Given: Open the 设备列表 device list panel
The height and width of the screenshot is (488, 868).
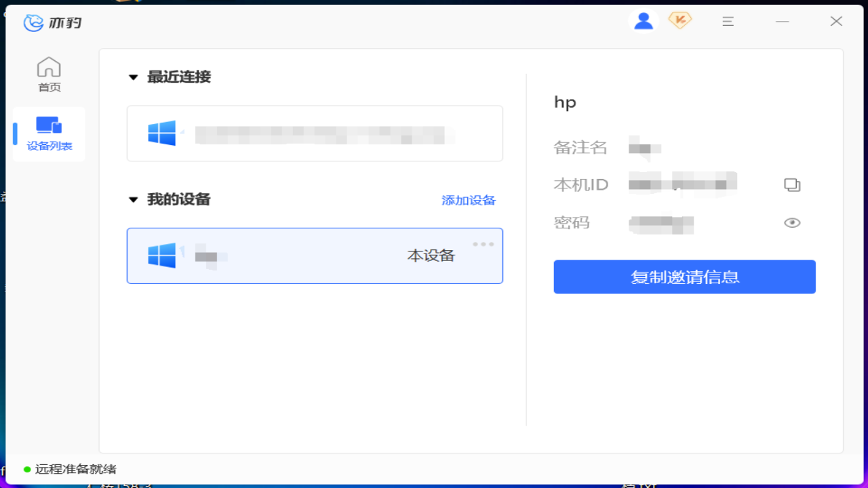Looking at the screenshot, I should (x=48, y=134).
